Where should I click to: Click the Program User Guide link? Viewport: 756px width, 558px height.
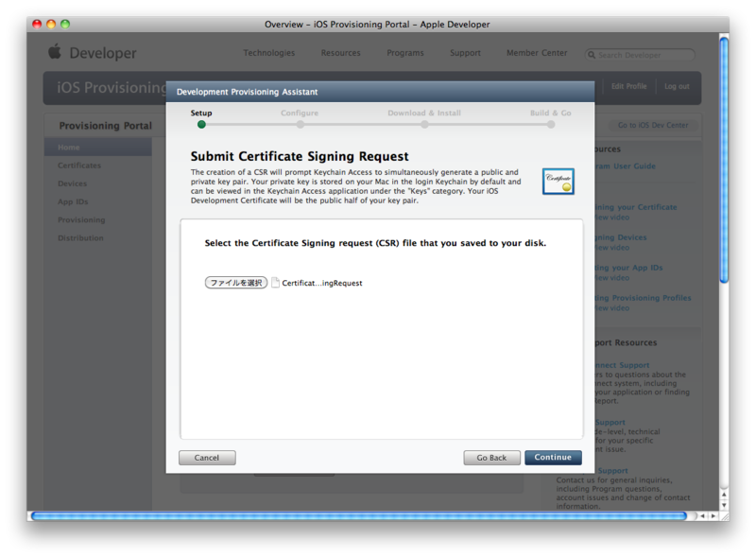pyautogui.click(x=625, y=166)
